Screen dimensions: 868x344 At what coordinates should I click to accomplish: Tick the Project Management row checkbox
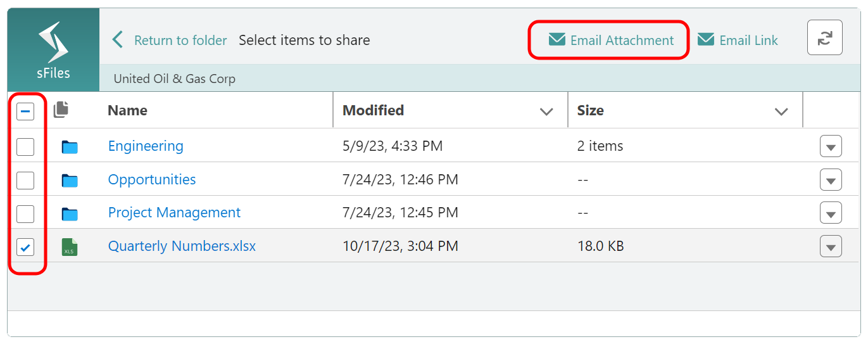tap(25, 213)
